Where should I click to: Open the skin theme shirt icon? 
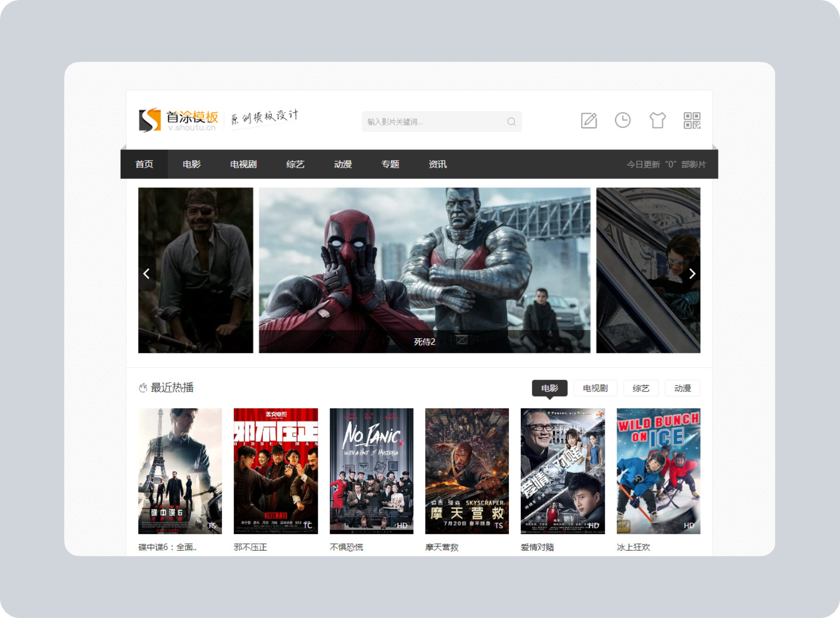pos(657,120)
